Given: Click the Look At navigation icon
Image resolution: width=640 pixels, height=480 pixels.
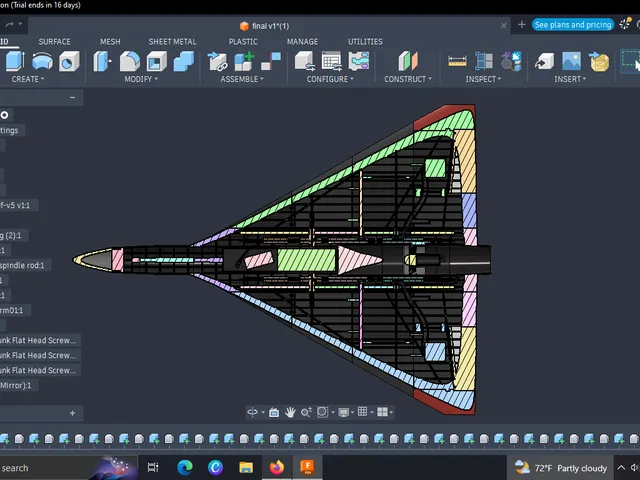Looking at the screenshot, I should click(x=274, y=412).
